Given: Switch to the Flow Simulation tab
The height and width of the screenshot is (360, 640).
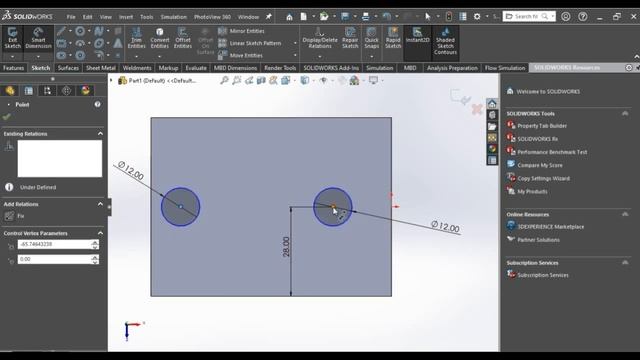Looking at the screenshot, I should pyautogui.click(x=505, y=68).
